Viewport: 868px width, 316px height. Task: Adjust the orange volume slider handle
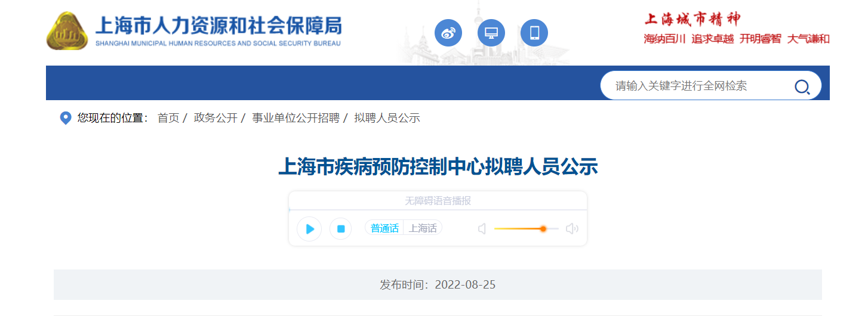543,229
